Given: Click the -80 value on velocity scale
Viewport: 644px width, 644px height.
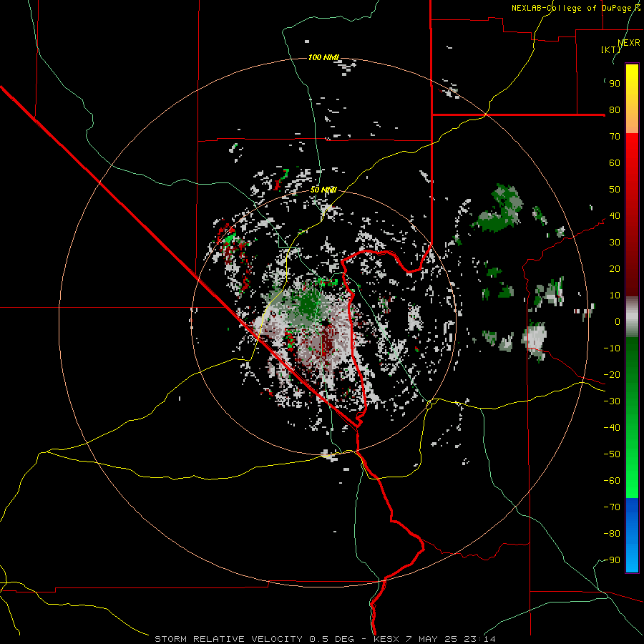Looking at the screenshot, I should coord(612,534).
